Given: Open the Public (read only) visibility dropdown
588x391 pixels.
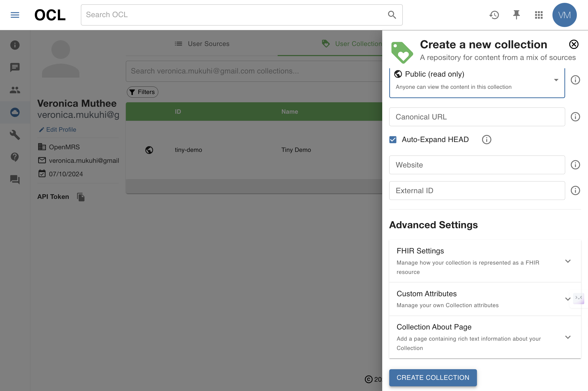Looking at the screenshot, I should point(477,80).
